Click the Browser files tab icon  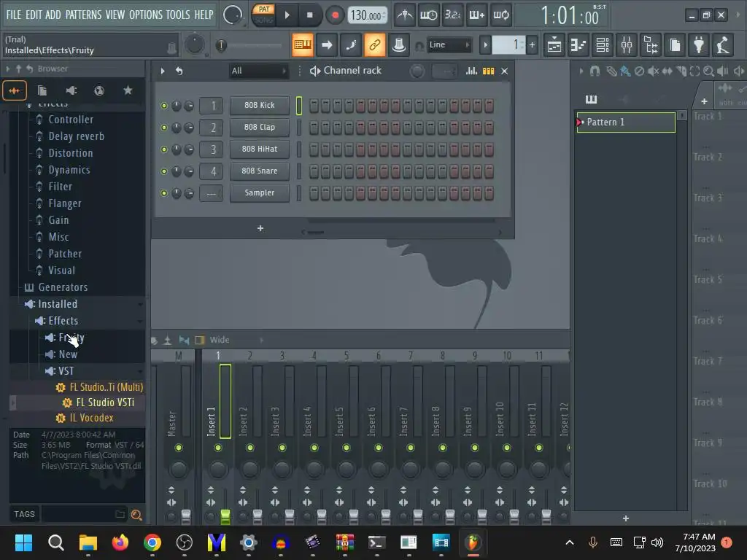click(42, 90)
